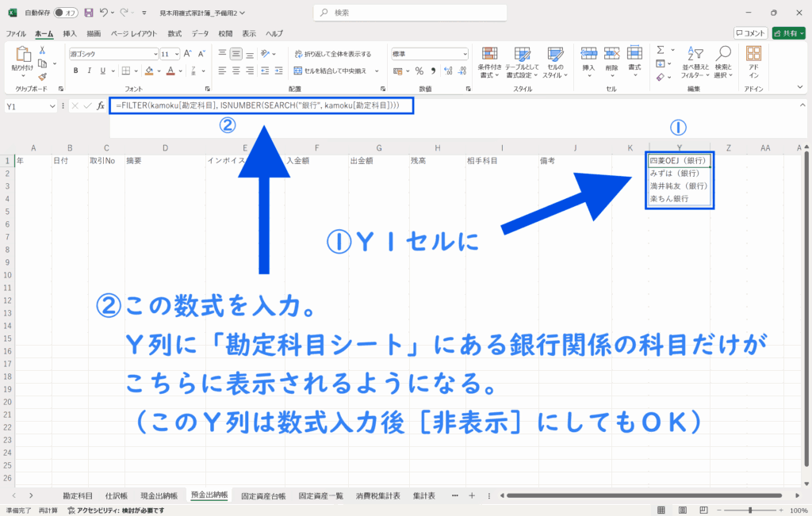Toggle align left horizontally
The height and width of the screenshot is (516, 812).
click(222, 71)
